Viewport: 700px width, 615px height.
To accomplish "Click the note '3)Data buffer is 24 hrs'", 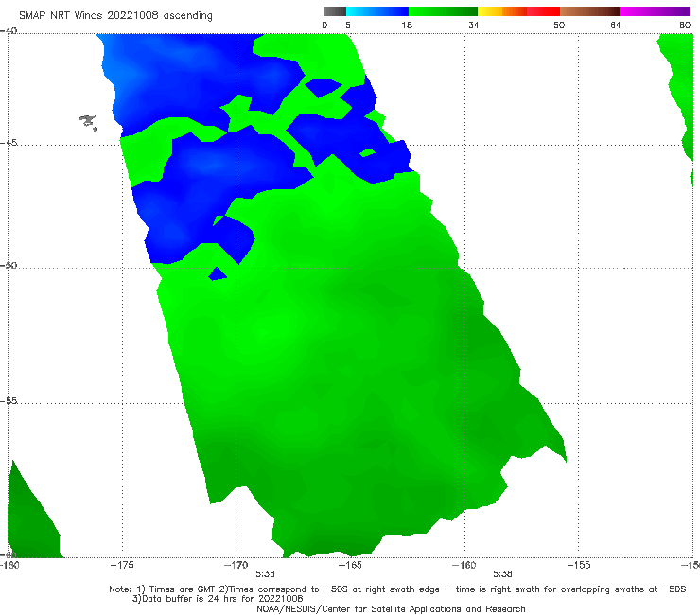I will click(218, 599).
